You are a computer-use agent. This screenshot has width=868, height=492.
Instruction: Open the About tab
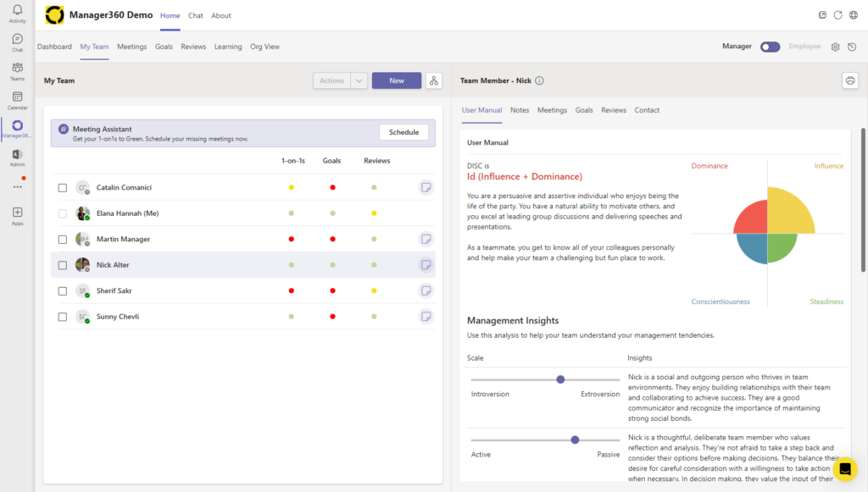(x=221, y=15)
